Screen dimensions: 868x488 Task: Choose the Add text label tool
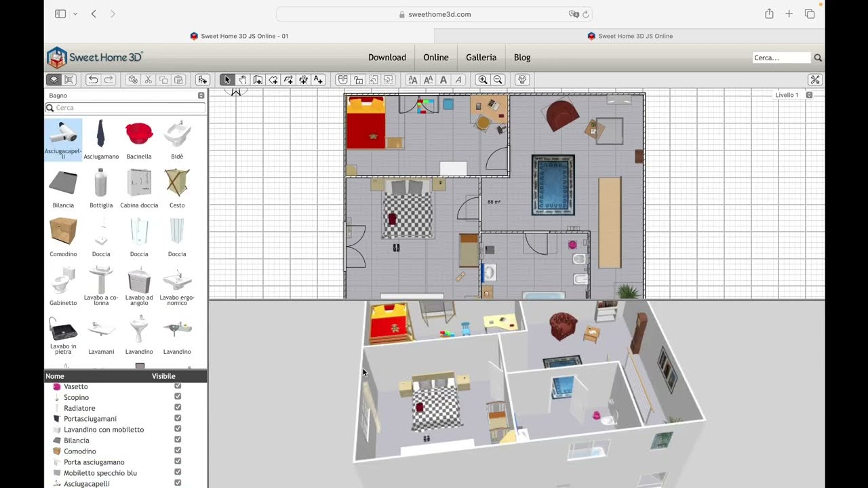click(318, 80)
